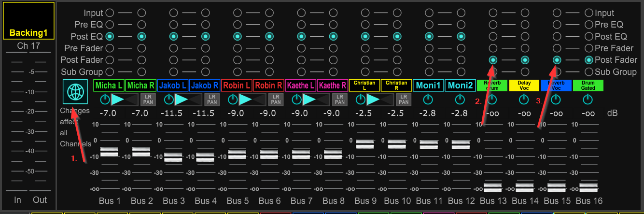Toggle the power icon under Moni1
This screenshot has width=644, height=214.
click(x=428, y=100)
